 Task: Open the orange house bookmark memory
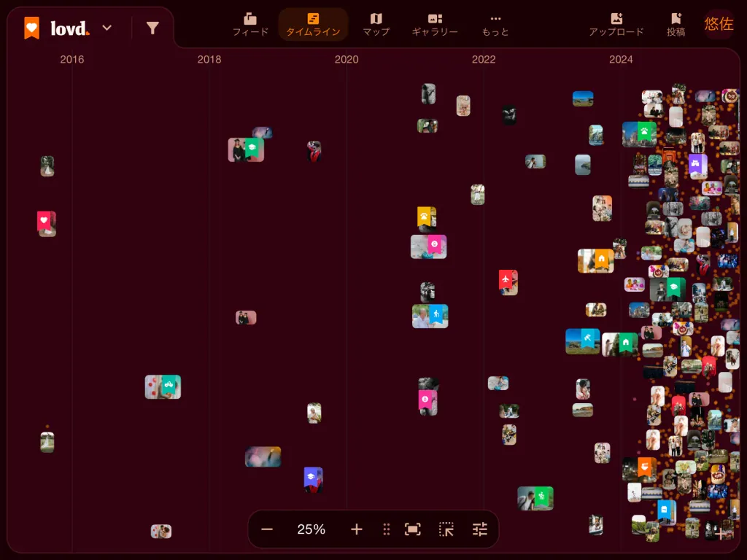596,261
